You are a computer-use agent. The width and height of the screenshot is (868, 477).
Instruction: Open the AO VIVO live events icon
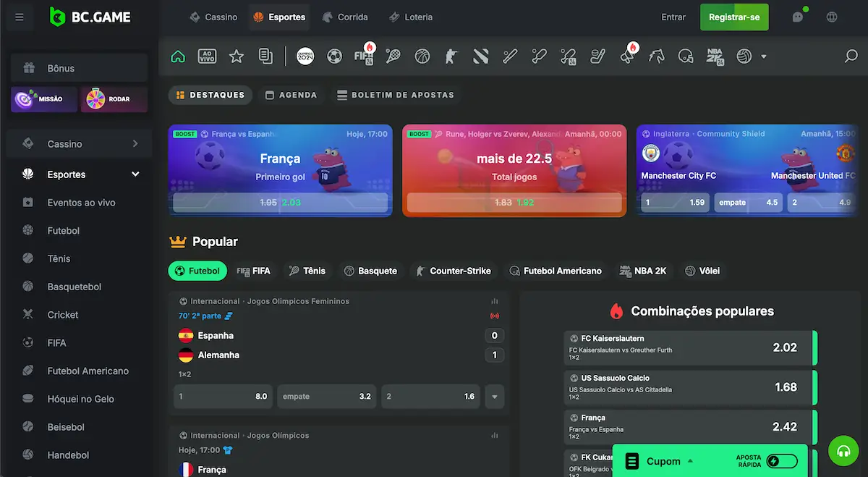click(x=207, y=56)
